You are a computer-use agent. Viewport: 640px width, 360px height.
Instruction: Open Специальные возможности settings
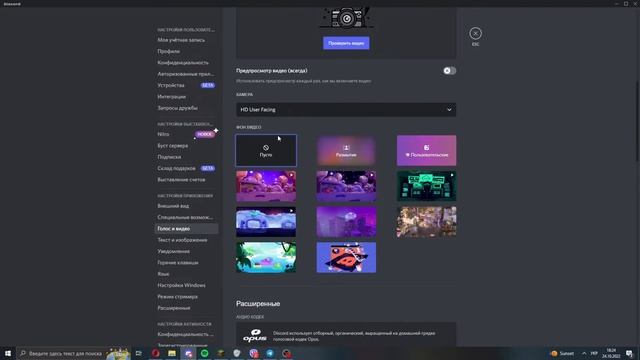point(186,218)
